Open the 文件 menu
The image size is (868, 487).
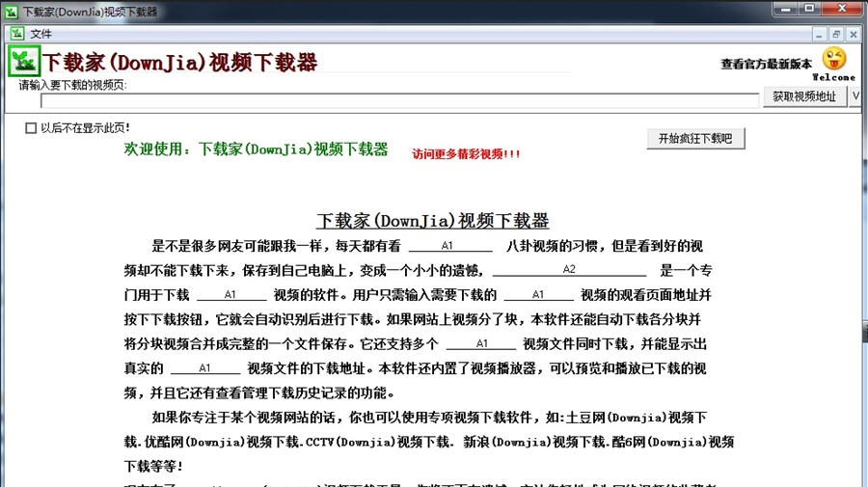tap(41, 34)
